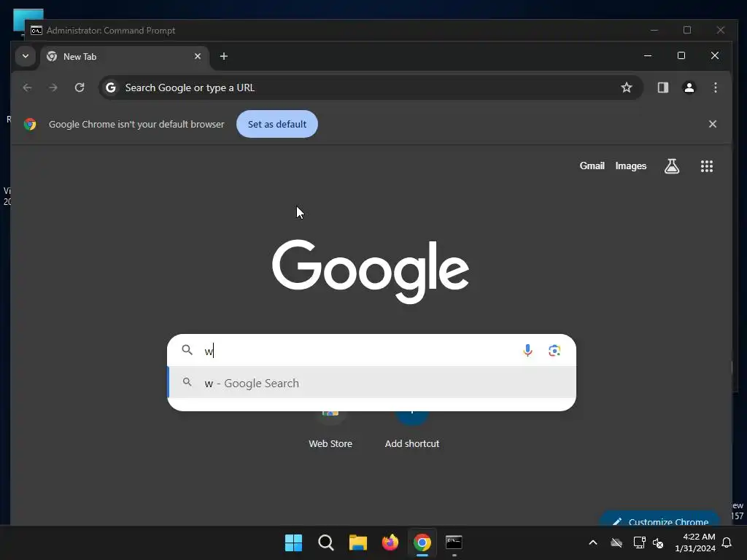Image resolution: width=747 pixels, height=560 pixels.
Task: Maximize the Chrome window
Action: tap(681, 55)
